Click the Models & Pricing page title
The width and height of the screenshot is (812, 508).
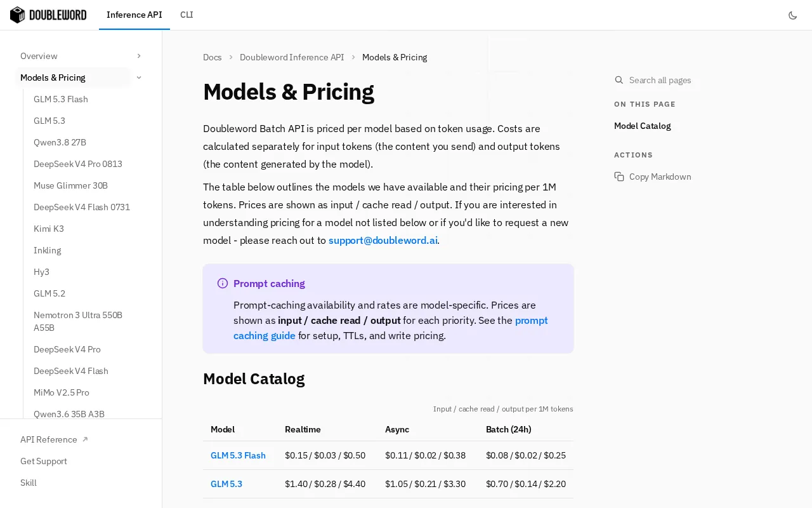click(x=289, y=91)
